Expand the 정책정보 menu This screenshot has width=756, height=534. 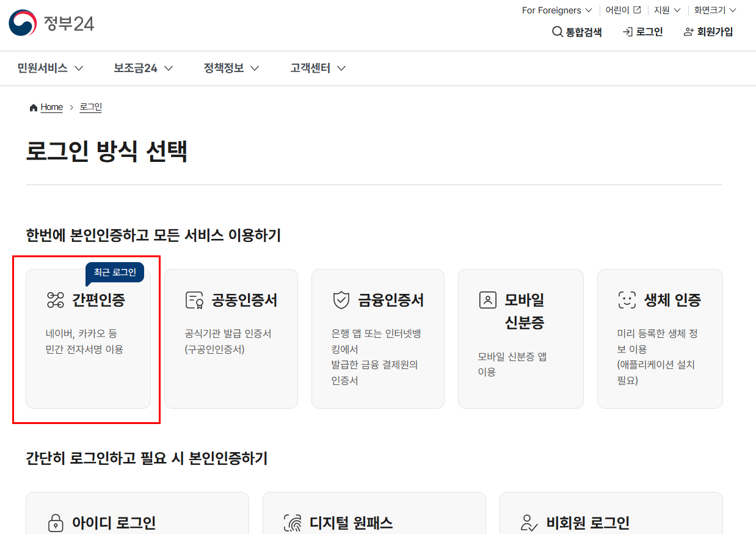click(x=231, y=68)
